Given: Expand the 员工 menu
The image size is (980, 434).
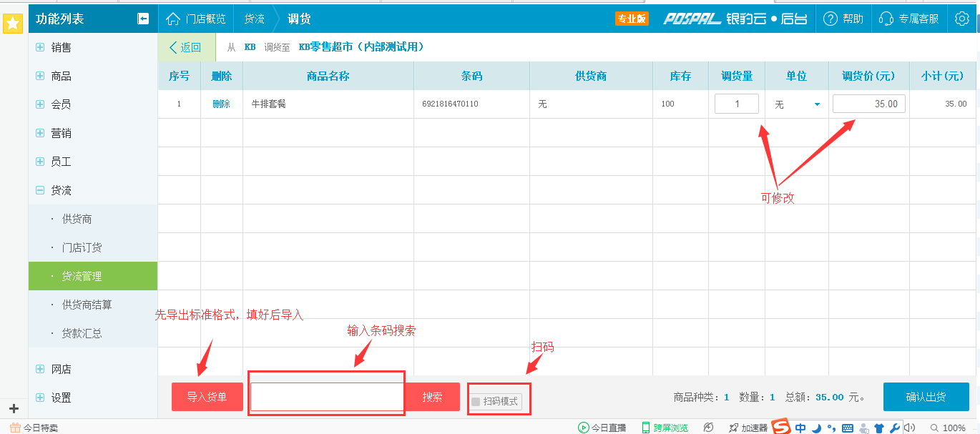Looking at the screenshot, I should [x=40, y=162].
